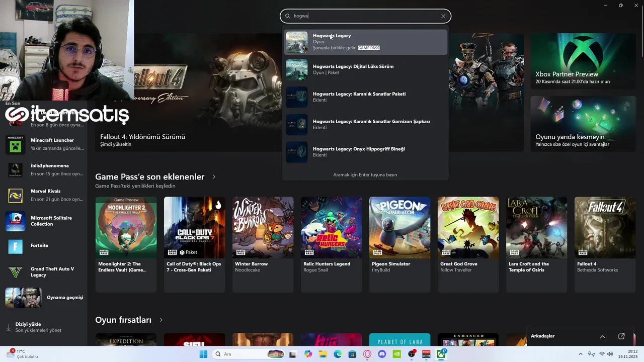
Task: Open volume speaker tray icon
Action: 610,354
